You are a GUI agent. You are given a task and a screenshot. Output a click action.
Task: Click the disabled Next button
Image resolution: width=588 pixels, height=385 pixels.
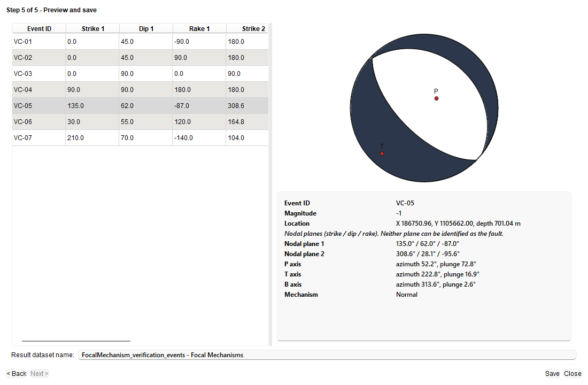[40, 373]
